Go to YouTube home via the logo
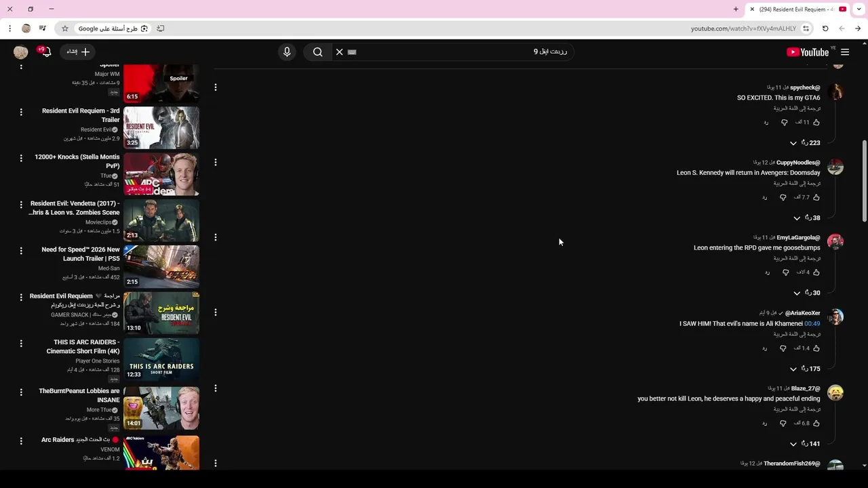The image size is (868, 488). (808, 52)
